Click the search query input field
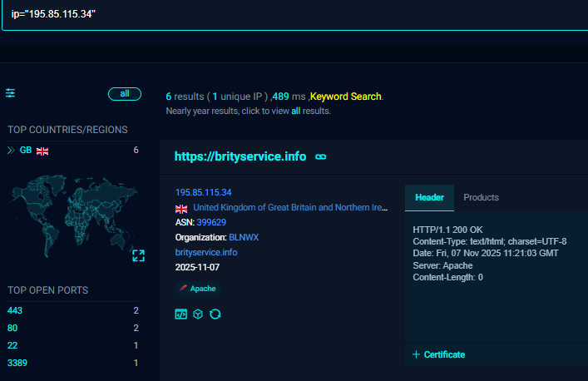588x381 pixels. 296,14
